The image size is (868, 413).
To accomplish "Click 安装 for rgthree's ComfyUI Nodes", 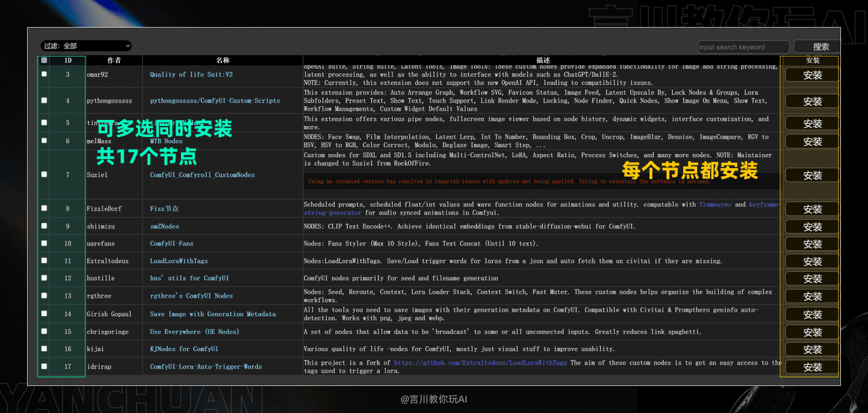I will 812,297.
